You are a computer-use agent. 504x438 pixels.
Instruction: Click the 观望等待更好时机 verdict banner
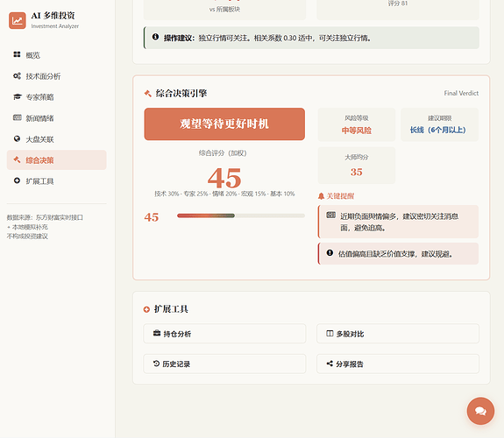pos(224,124)
